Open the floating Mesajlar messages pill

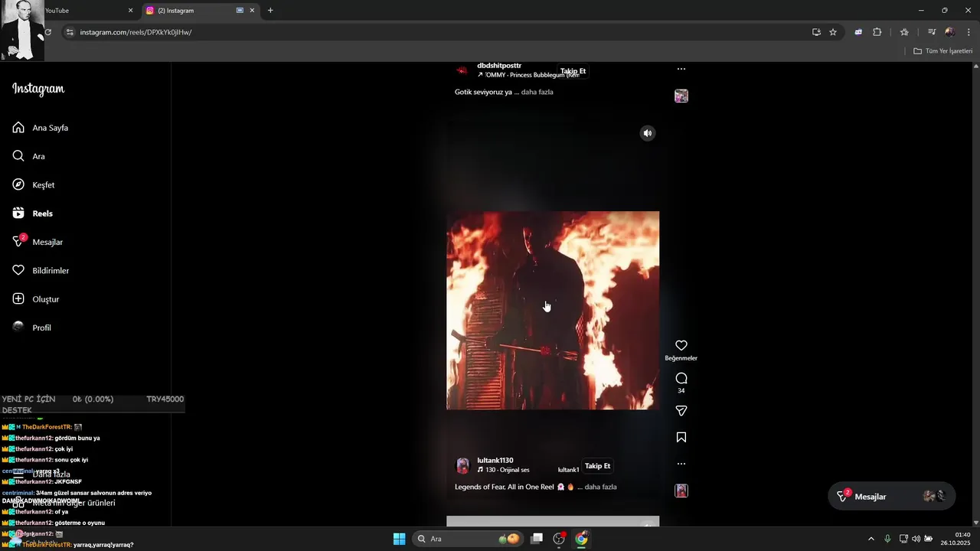892,497
